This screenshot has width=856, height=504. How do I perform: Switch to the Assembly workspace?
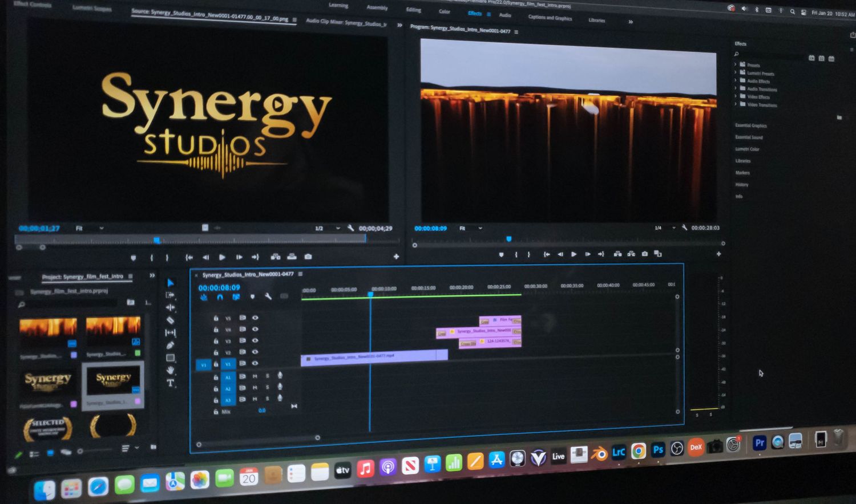pyautogui.click(x=377, y=7)
